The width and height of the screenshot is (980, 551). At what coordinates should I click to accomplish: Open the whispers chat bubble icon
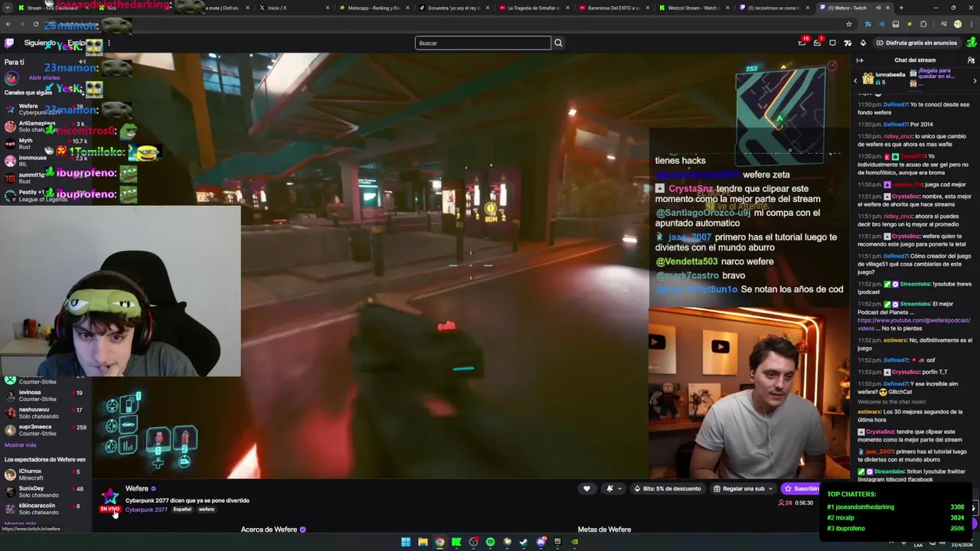[832, 43]
